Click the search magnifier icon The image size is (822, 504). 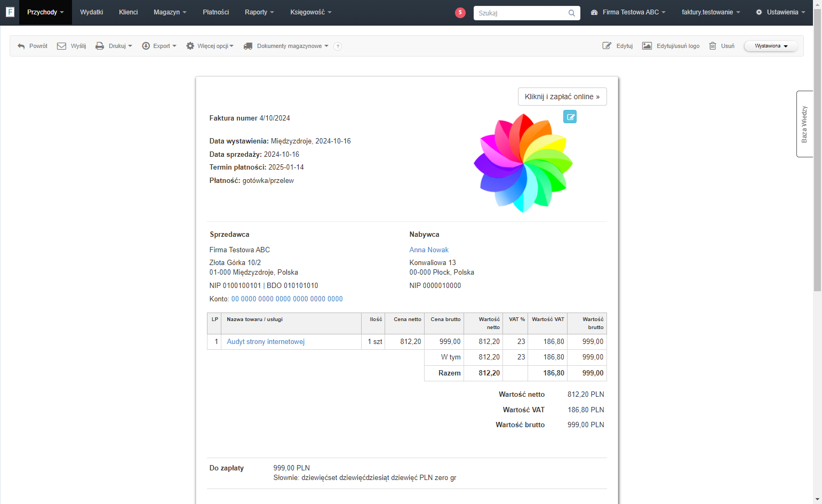572,13
